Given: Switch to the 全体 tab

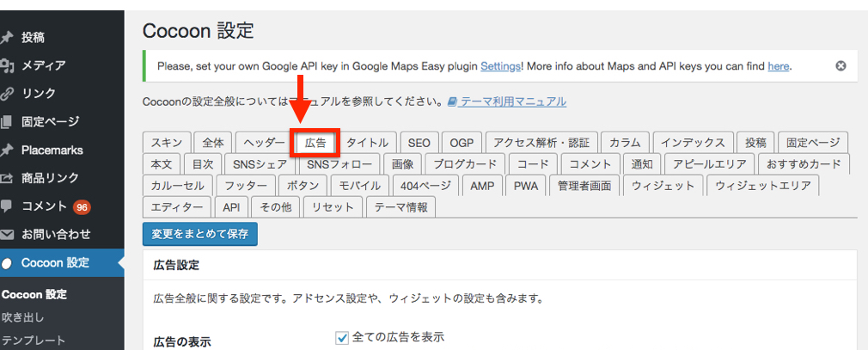Looking at the screenshot, I should (x=213, y=143).
